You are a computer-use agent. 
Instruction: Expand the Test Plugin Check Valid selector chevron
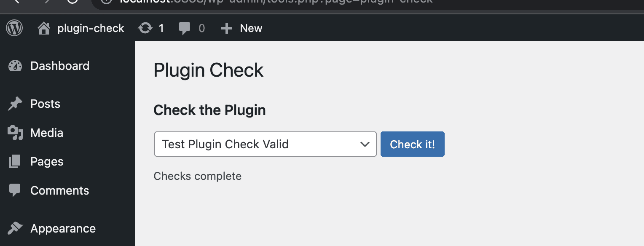(x=364, y=144)
